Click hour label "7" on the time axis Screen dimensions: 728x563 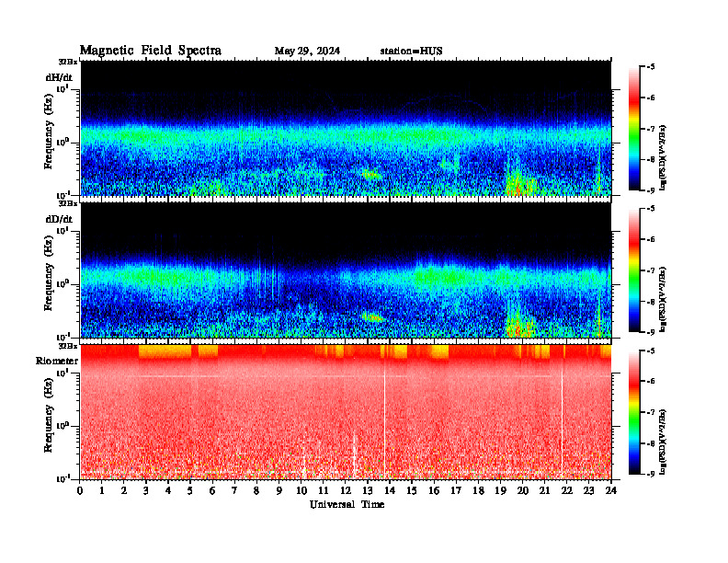[234, 490]
